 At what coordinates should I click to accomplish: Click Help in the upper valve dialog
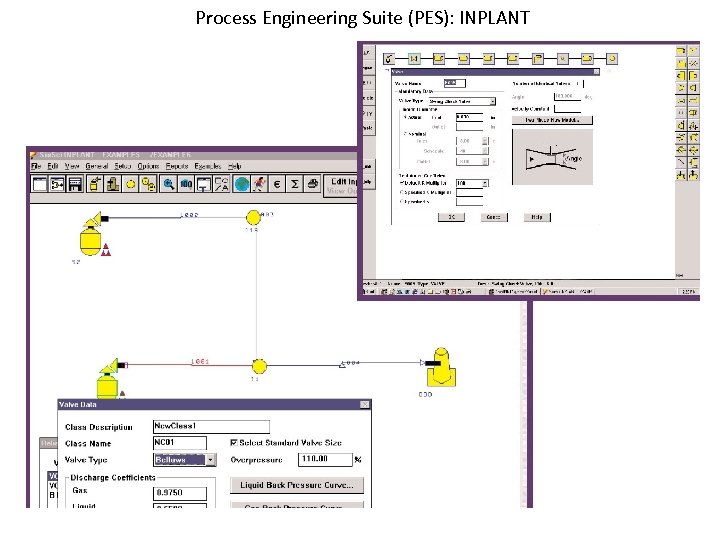point(537,217)
